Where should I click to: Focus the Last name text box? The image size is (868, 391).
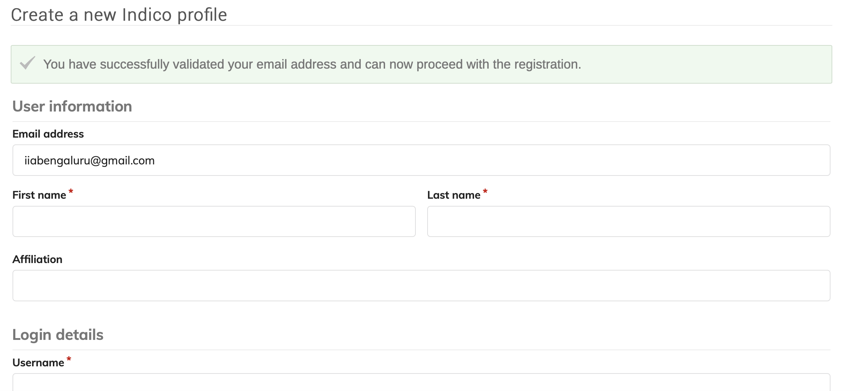[628, 221]
